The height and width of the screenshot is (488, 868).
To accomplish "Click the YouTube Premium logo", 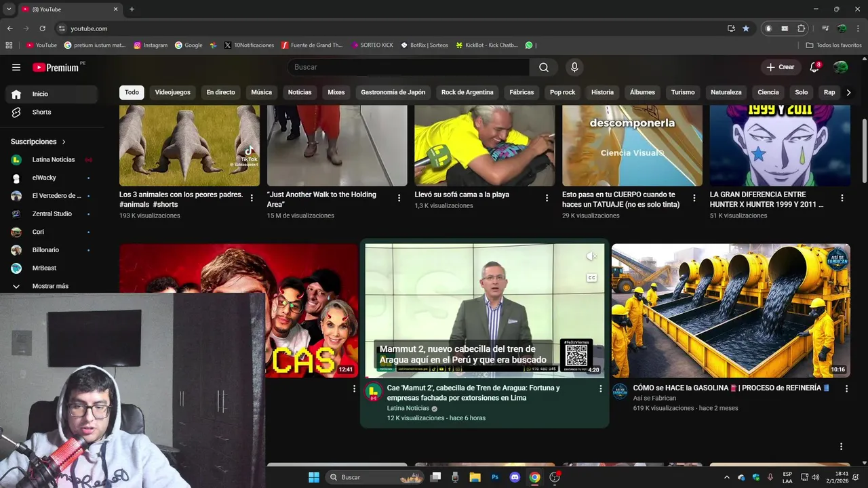I will pyautogui.click(x=57, y=67).
